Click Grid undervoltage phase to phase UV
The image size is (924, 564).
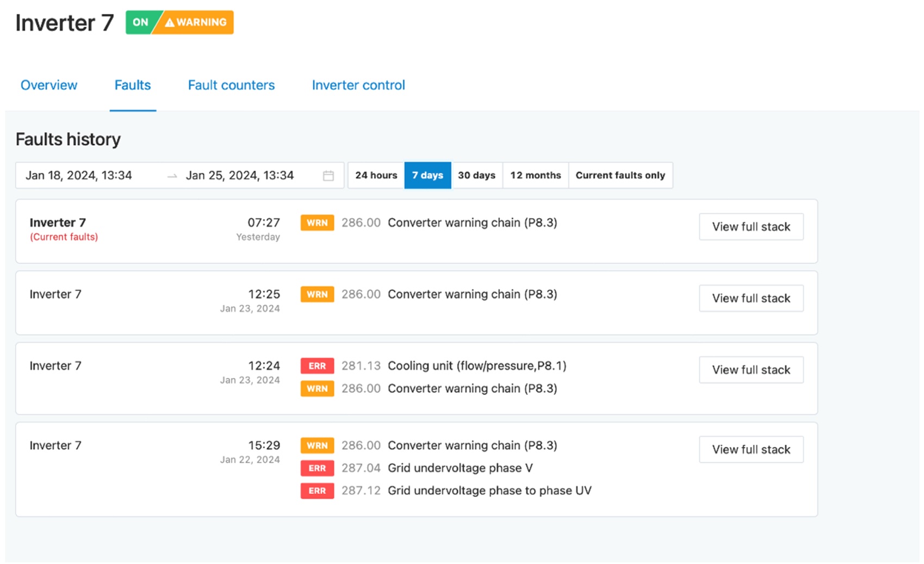pyautogui.click(x=489, y=491)
